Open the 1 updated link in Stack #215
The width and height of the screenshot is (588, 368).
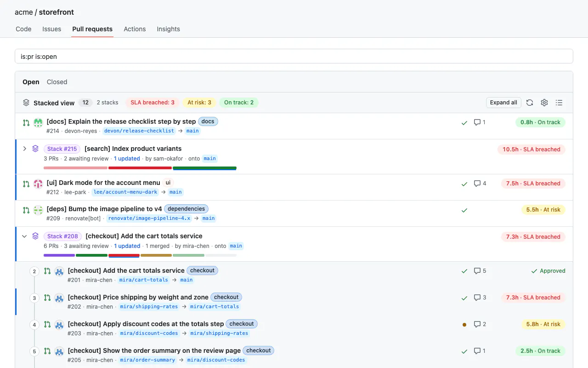pos(127,158)
